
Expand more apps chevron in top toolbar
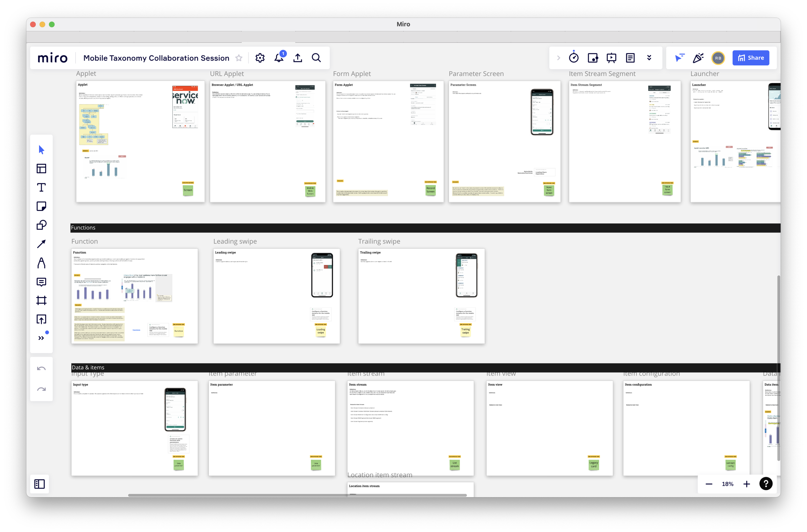(x=649, y=58)
